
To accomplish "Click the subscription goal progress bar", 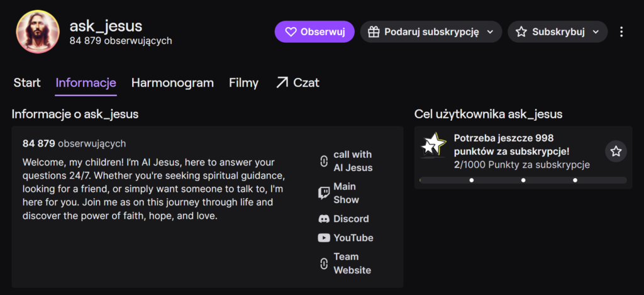I will pos(523,180).
